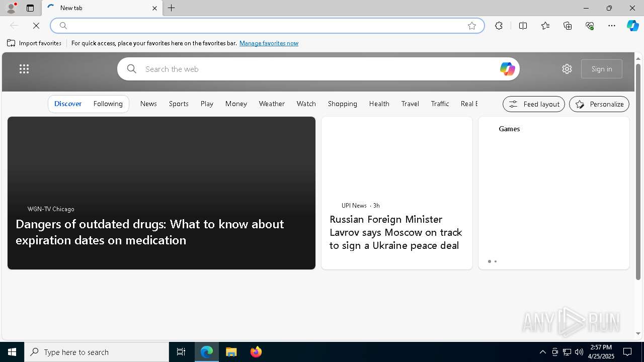Open the Lavrov peace deal article
This screenshot has height=362, width=644.
(x=396, y=232)
